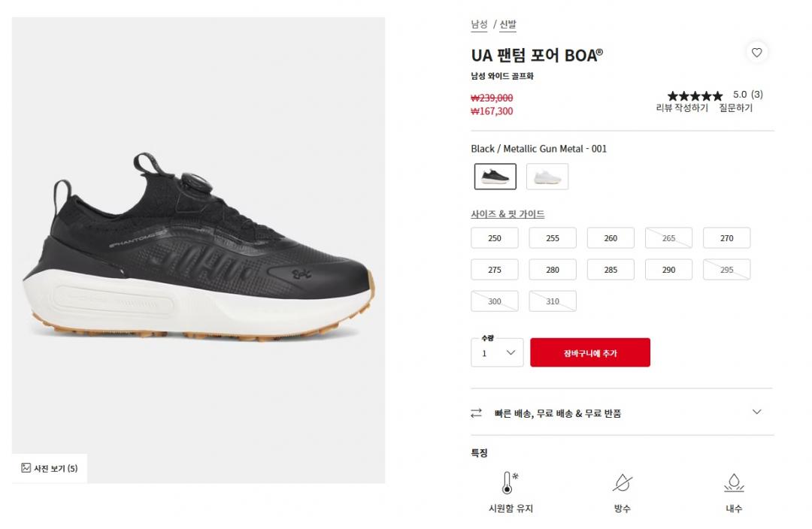
Task: Select the out-of-stock size 265 option
Action: pos(668,238)
